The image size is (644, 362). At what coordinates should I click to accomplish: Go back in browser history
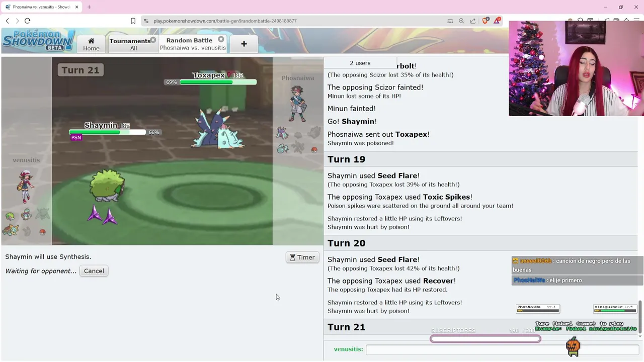pos(8,21)
